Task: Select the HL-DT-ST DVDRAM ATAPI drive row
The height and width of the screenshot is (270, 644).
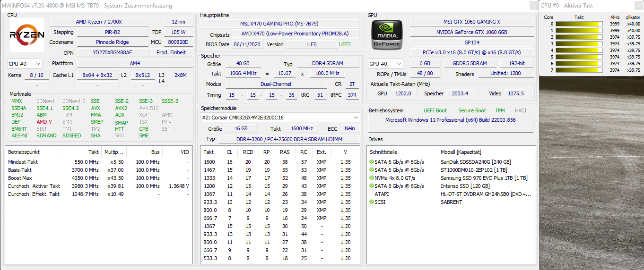Action: coord(451,194)
